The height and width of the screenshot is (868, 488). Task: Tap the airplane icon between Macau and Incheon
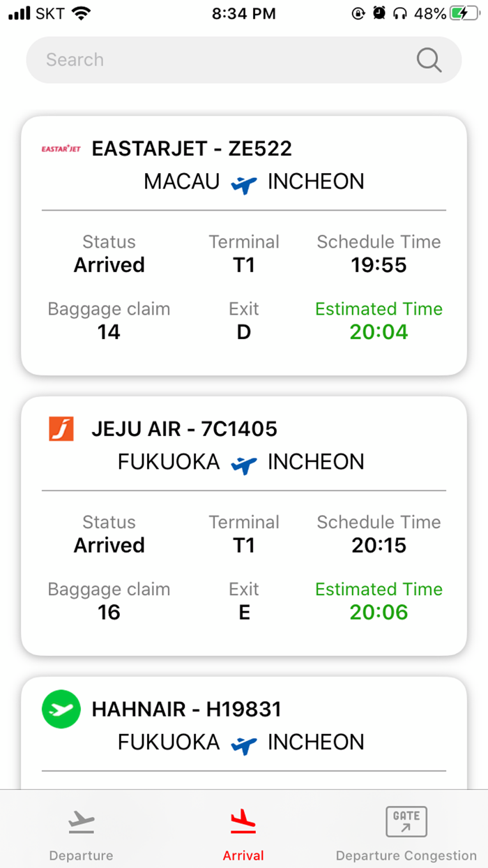[x=244, y=184]
